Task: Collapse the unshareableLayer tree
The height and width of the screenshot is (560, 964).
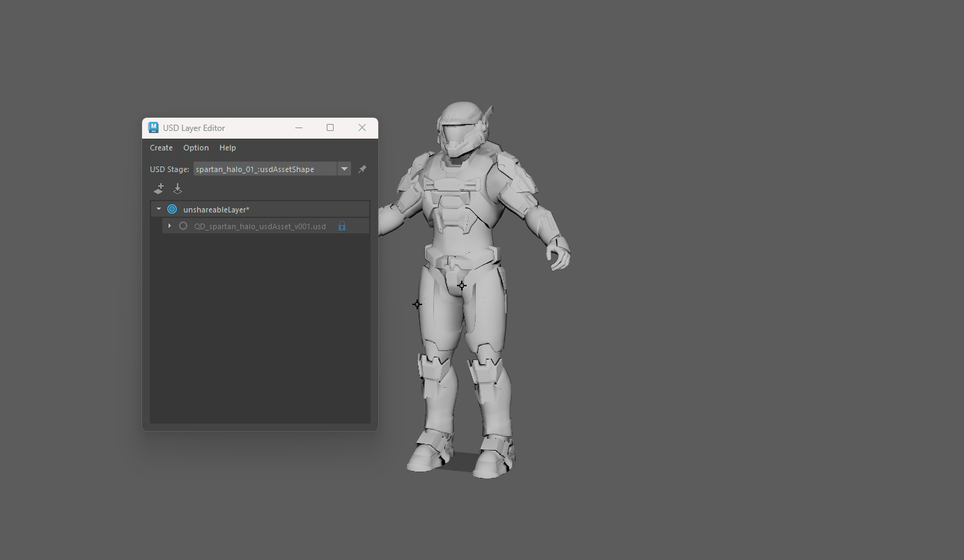Action: pos(159,209)
